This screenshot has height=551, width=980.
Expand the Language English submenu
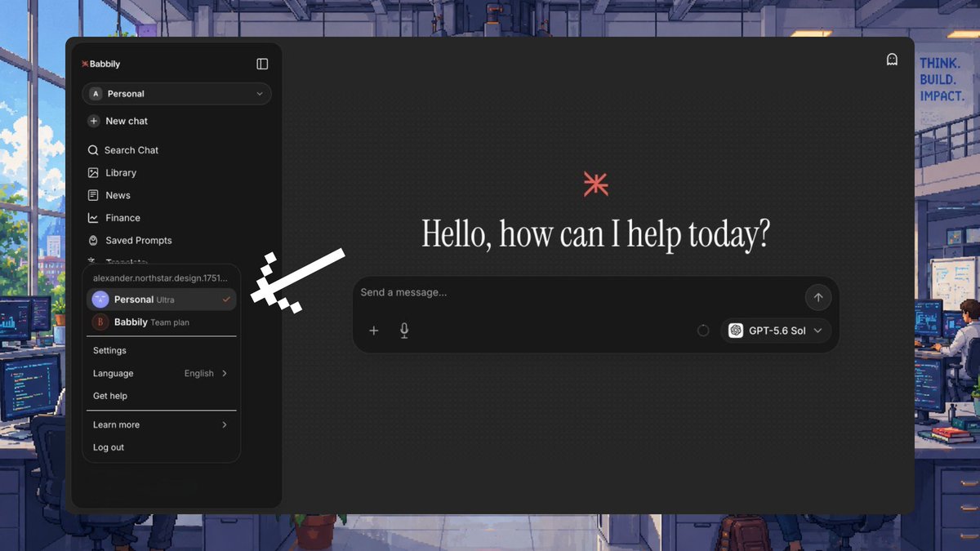162,373
